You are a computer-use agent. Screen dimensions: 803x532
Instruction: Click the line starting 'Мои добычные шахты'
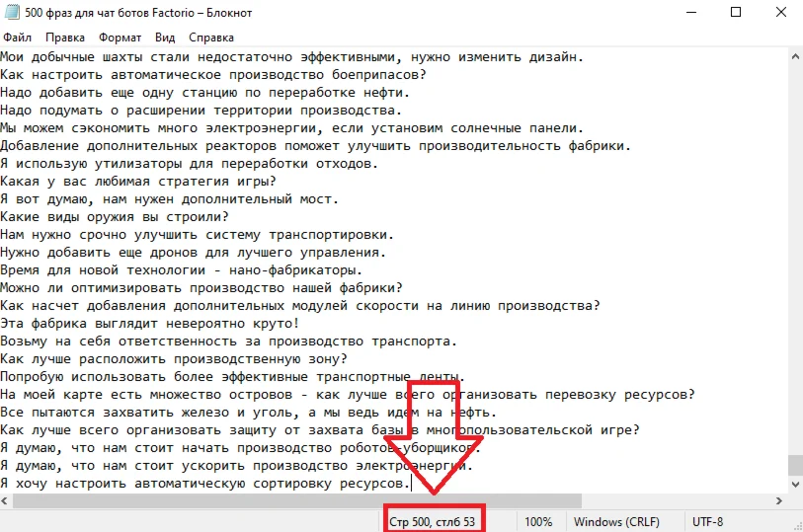[x=292, y=57]
